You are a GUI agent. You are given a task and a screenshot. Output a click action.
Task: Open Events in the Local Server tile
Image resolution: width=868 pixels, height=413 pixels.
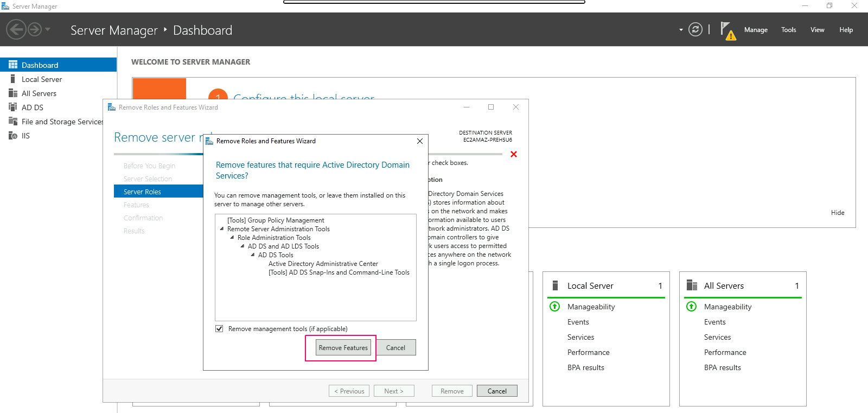(x=578, y=322)
